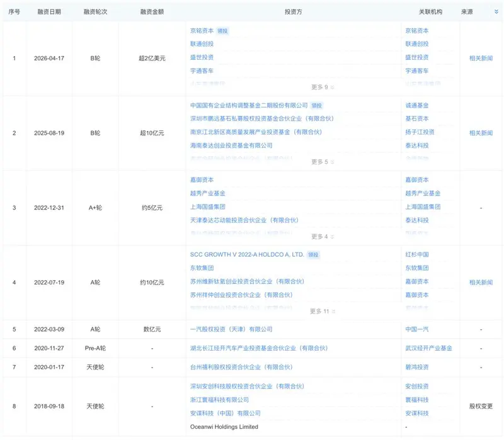The width and height of the screenshot is (504, 440).
Task: Open investor 京铭资本 in first row
Action: pos(202,30)
